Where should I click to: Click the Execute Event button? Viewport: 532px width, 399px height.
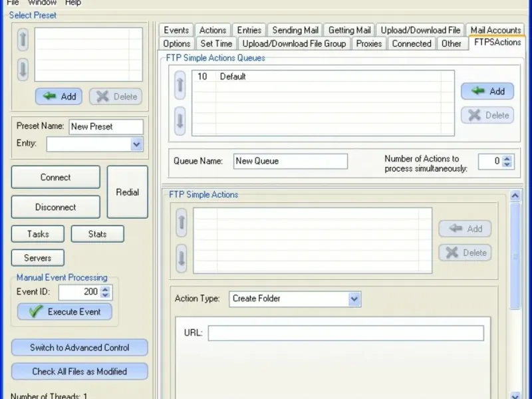click(65, 311)
